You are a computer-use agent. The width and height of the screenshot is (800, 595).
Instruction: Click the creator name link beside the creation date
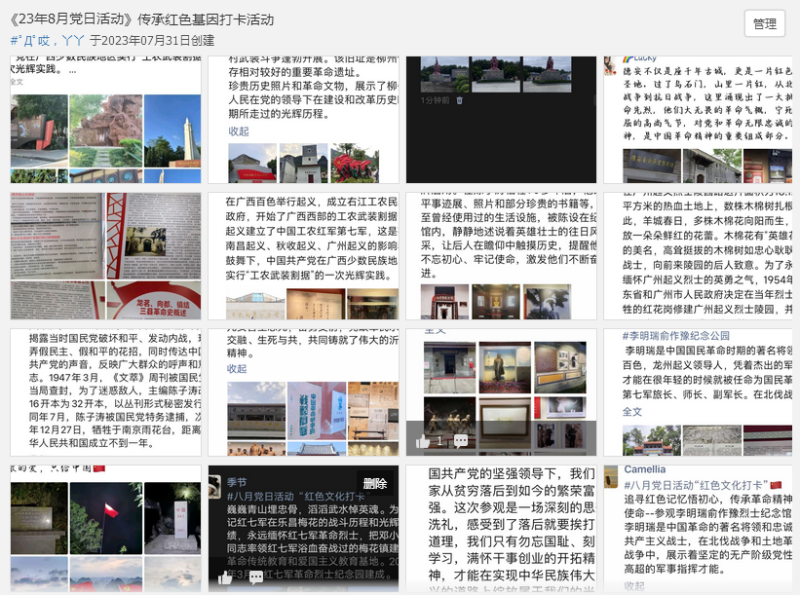tap(47, 41)
